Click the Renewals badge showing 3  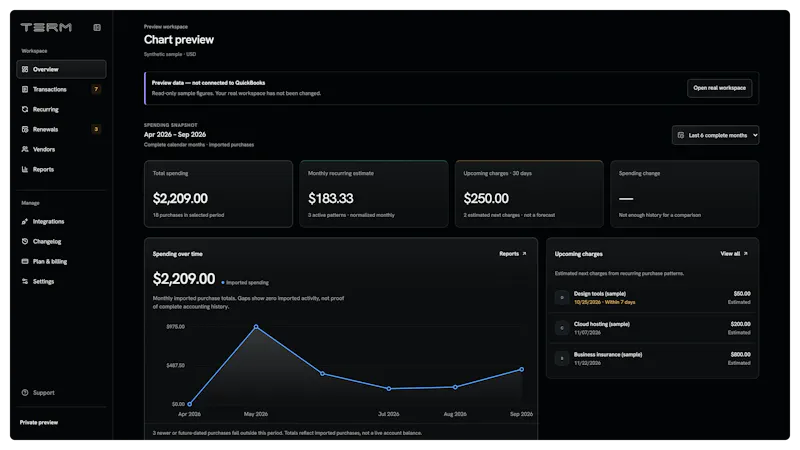96,129
